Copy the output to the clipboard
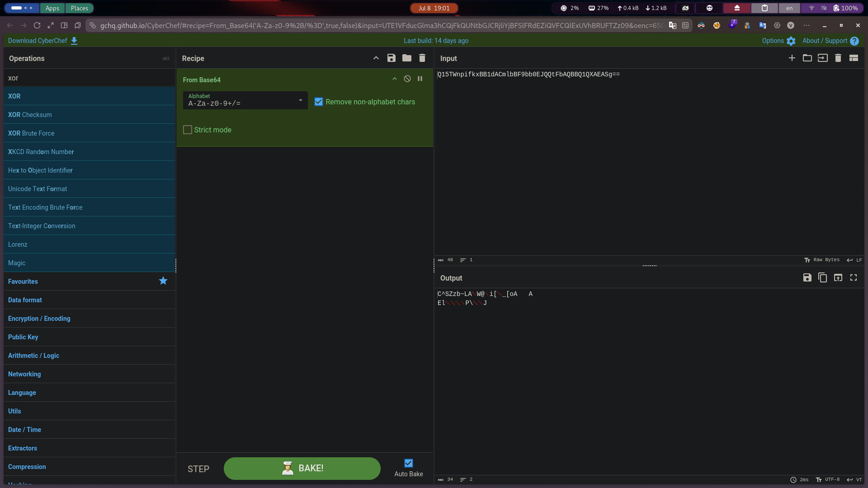The height and width of the screenshot is (488, 868). [823, 278]
